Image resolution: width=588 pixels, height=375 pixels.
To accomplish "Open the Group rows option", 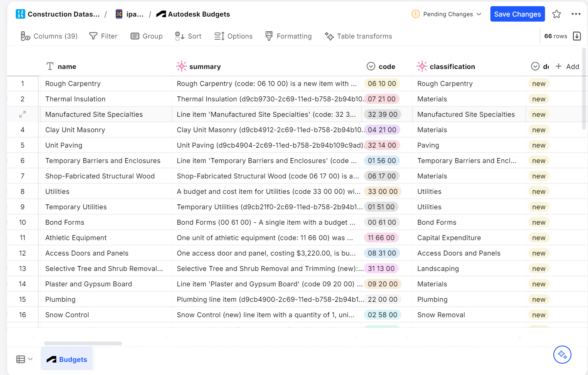I will point(147,36).
